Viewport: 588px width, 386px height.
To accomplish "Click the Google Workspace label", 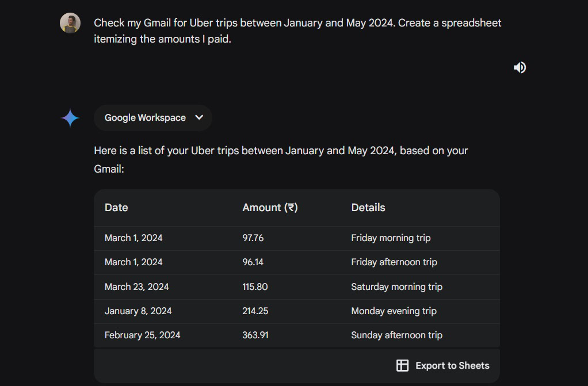I will point(145,117).
